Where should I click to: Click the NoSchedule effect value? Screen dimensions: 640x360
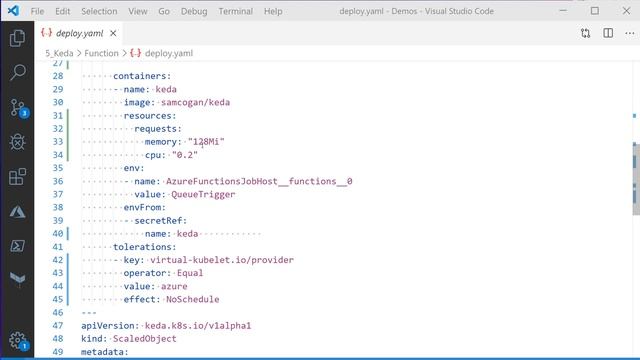click(193, 299)
